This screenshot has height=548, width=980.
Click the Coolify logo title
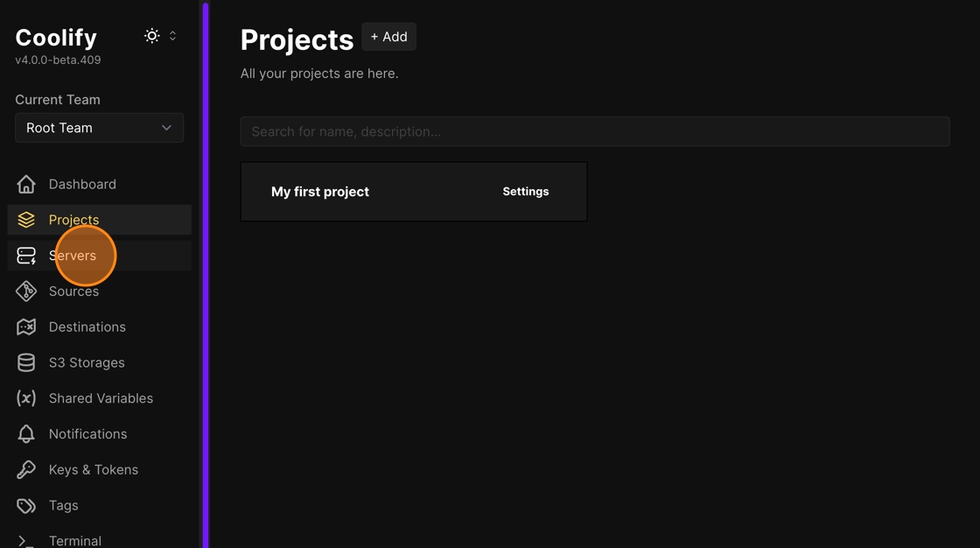click(56, 38)
